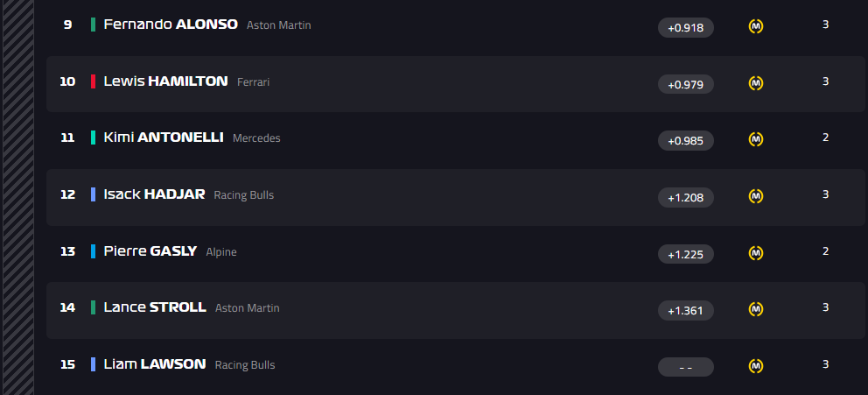This screenshot has width=868, height=395.
Task: Select Isack Hadjar's driver name
Action: pyautogui.click(x=154, y=194)
